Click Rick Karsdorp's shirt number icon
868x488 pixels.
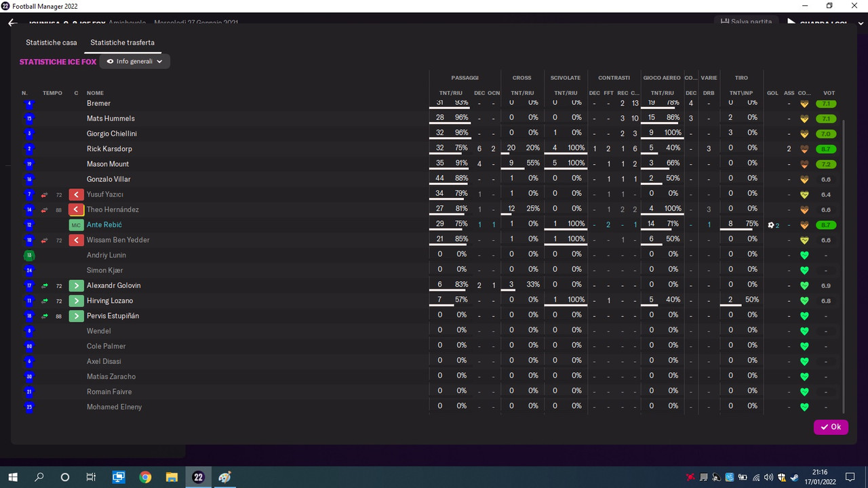pyautogui.click(x=28, y=149)
